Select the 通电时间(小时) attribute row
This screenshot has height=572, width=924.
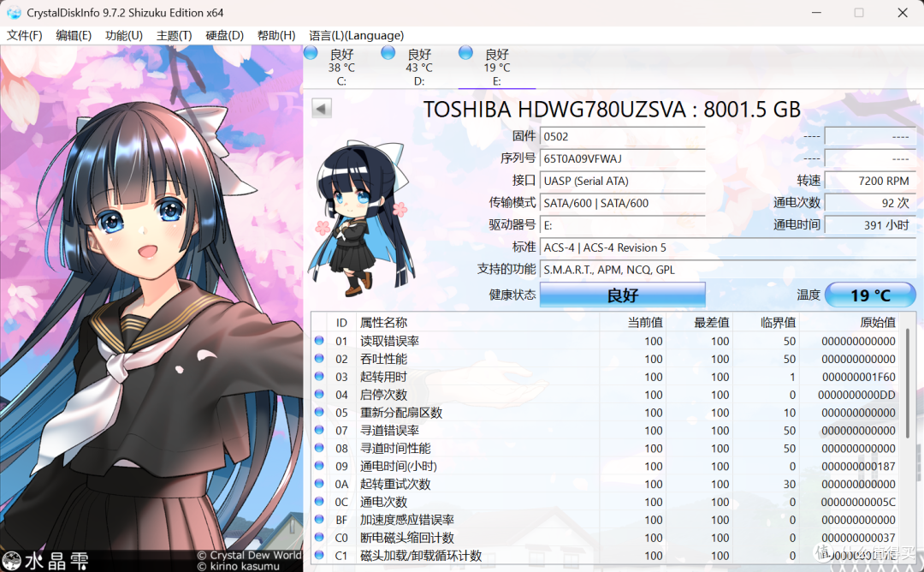click(x=606, y=466)
